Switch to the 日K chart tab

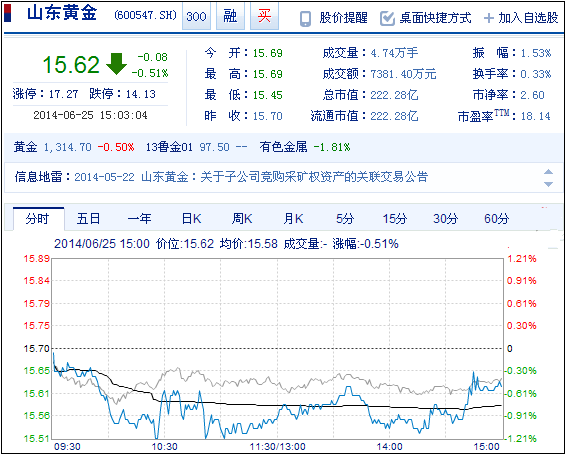pos(191,219)
